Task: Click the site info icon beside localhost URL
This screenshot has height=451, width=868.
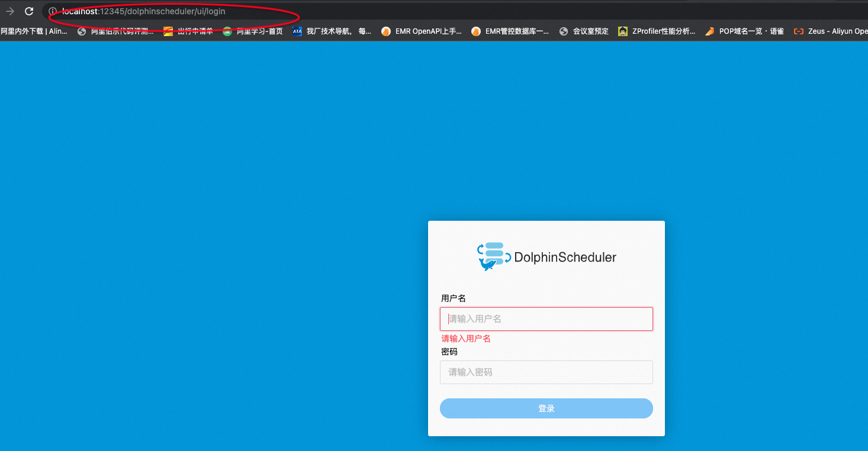Action: pos(52,11)
